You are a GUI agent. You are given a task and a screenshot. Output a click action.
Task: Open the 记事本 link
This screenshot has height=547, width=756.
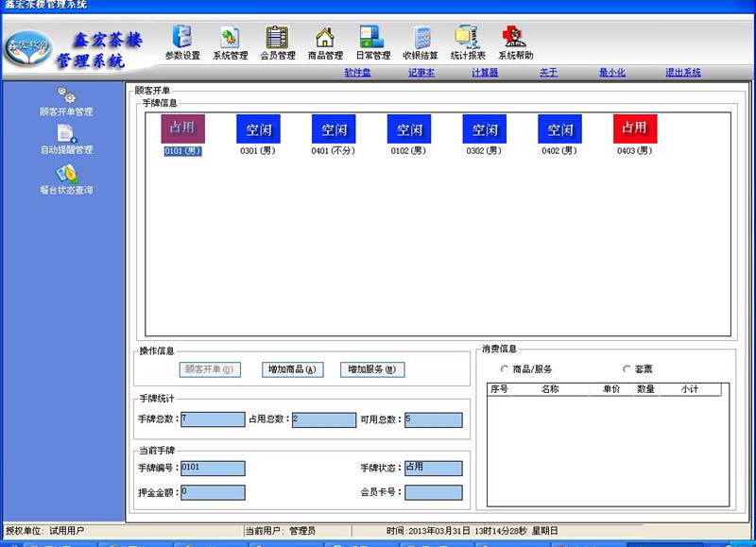click(x=421, y=73)
